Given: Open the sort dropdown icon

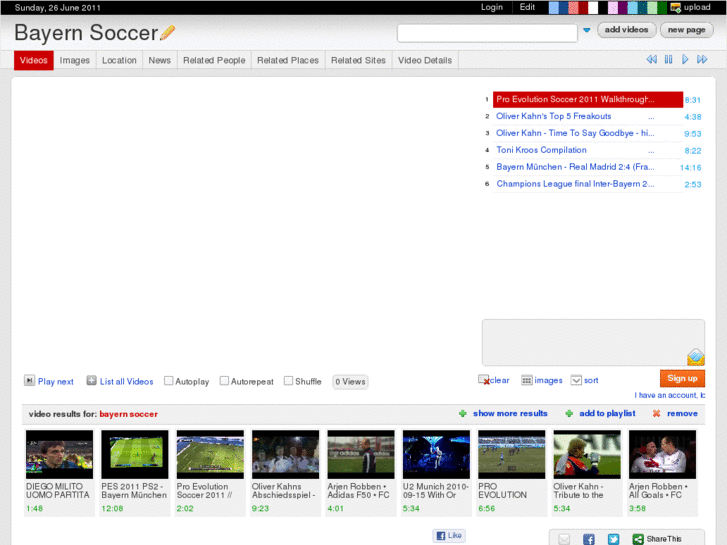Looking at the screenshot, I should pos(576,380).
